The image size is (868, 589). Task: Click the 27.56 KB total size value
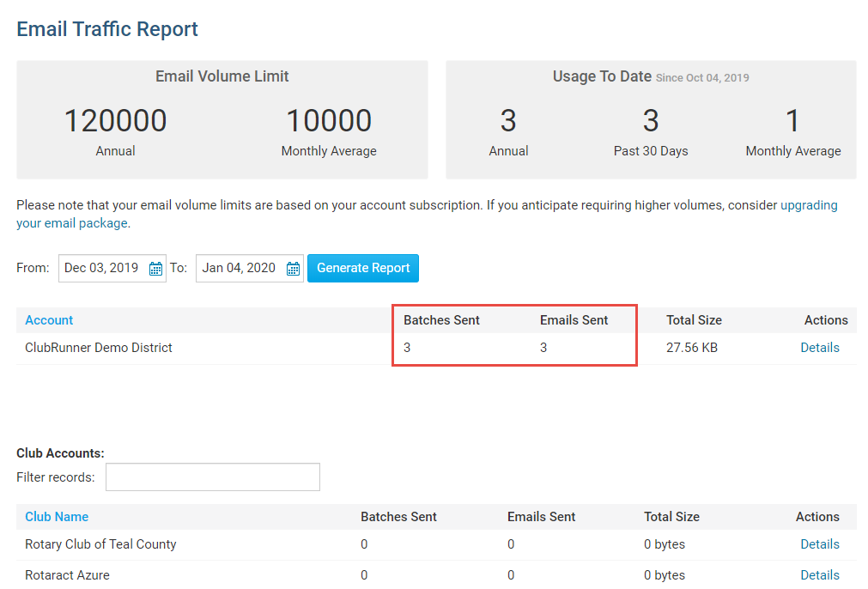click(x=692, y=348)
